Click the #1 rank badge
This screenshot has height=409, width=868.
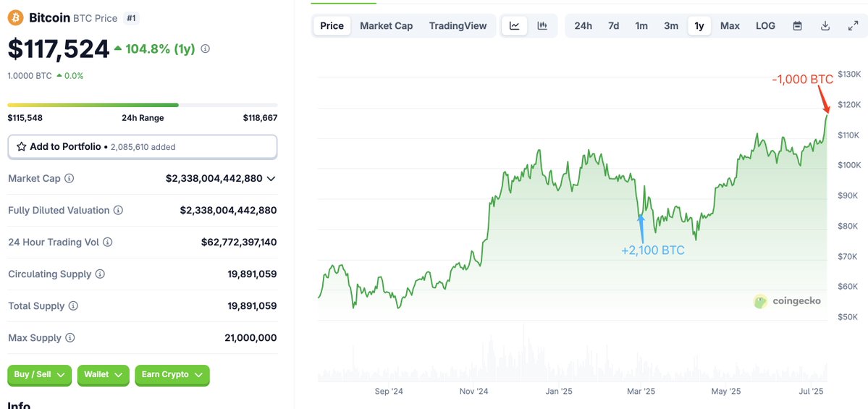tap(131, 18)
